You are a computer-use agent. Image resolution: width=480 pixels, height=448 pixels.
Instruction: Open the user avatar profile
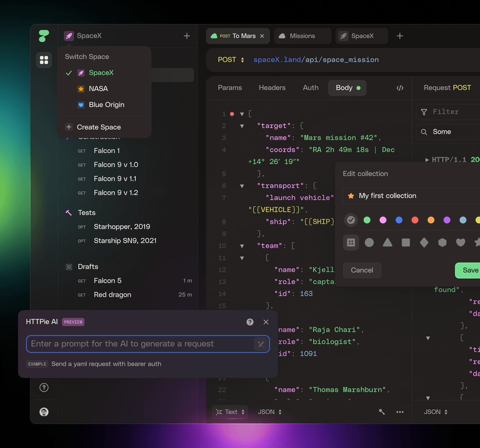[44, 412]
